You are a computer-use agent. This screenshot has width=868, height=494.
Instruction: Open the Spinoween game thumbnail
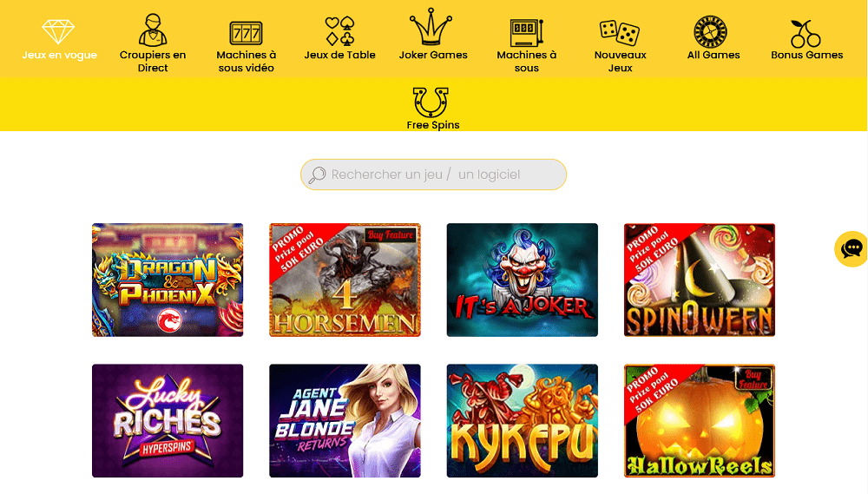click(x=699, y=280)
